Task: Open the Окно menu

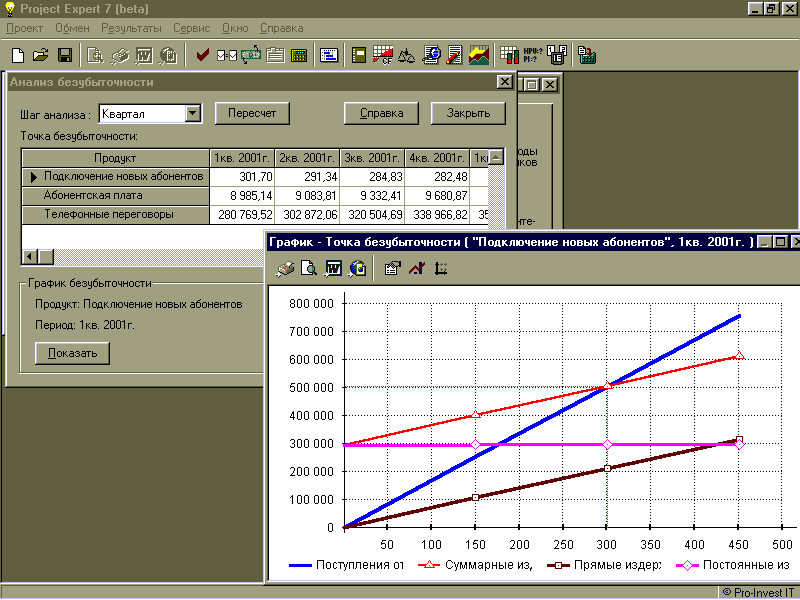Action: pyautogui.click(x=235, y=29)
